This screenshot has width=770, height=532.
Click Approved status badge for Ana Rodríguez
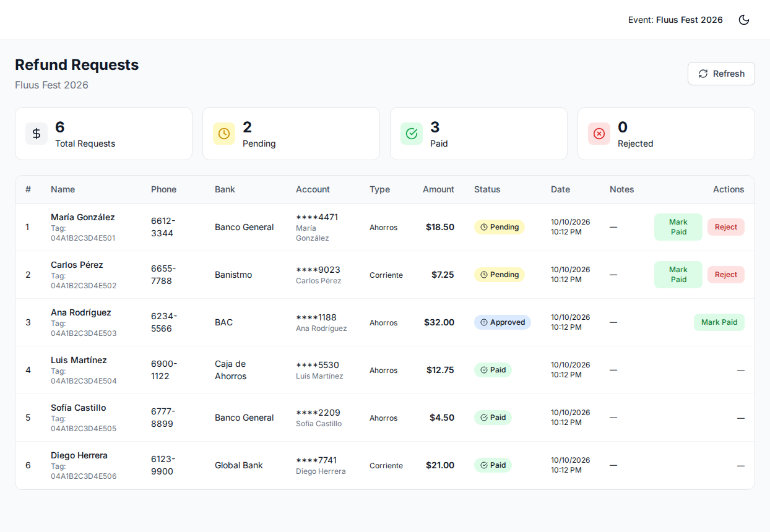point(503,322)
